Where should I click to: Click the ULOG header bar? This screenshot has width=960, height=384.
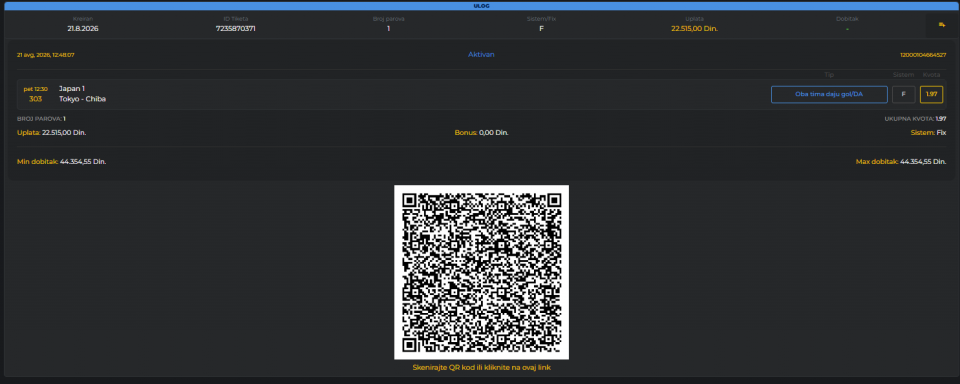pos(481,6)
